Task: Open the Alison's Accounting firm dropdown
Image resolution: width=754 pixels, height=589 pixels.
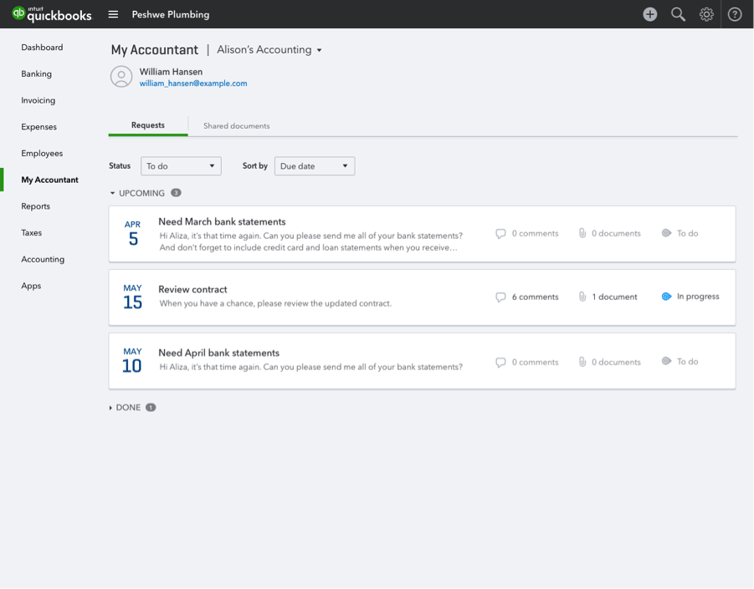Action: 269,50
